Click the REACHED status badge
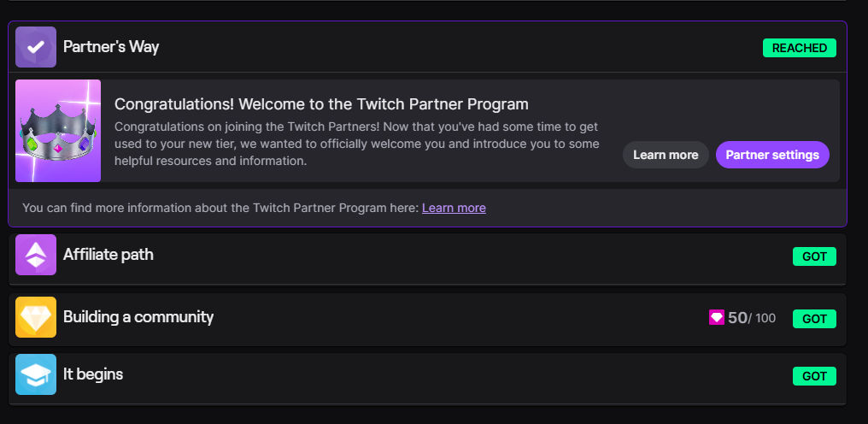Viewport: 868px width, 424px height. [799, 48]
